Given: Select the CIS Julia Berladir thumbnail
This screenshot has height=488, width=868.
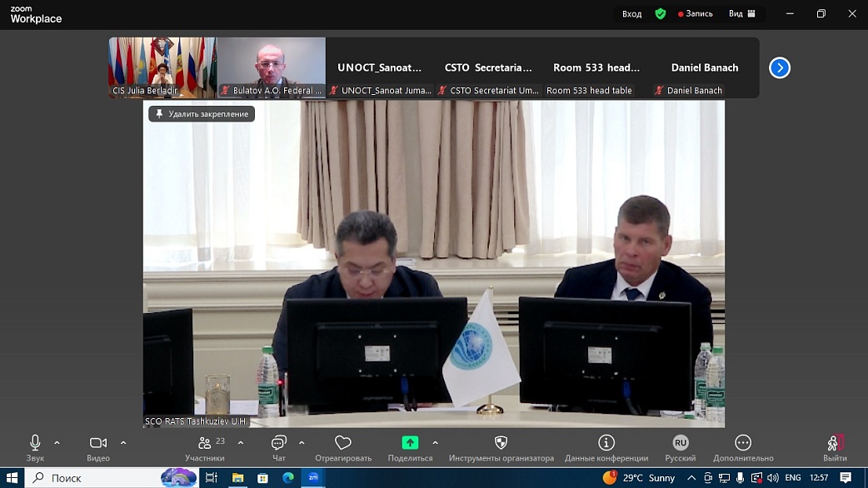Looking at the screenshot, I should (162, 67).
